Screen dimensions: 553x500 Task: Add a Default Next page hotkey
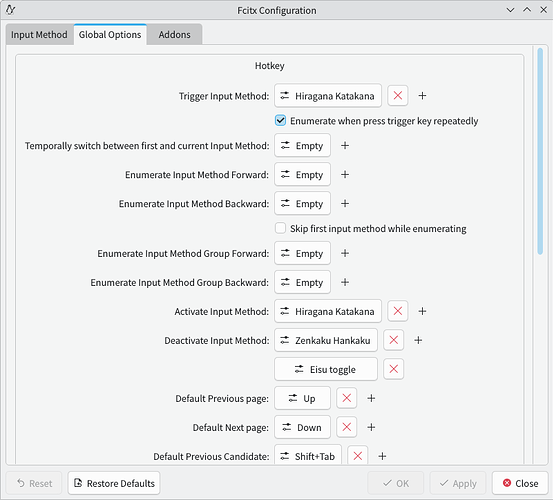click(x=371, y=427)
